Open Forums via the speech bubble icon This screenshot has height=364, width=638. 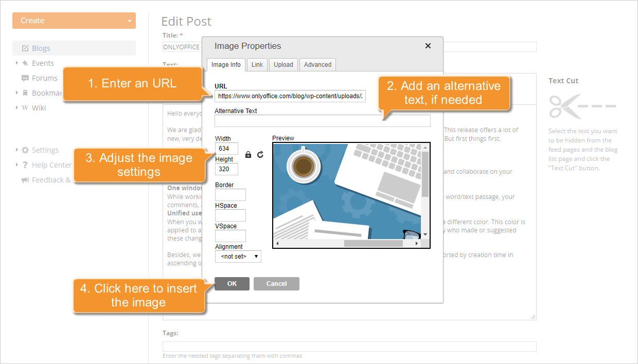[x=25, y=78]
